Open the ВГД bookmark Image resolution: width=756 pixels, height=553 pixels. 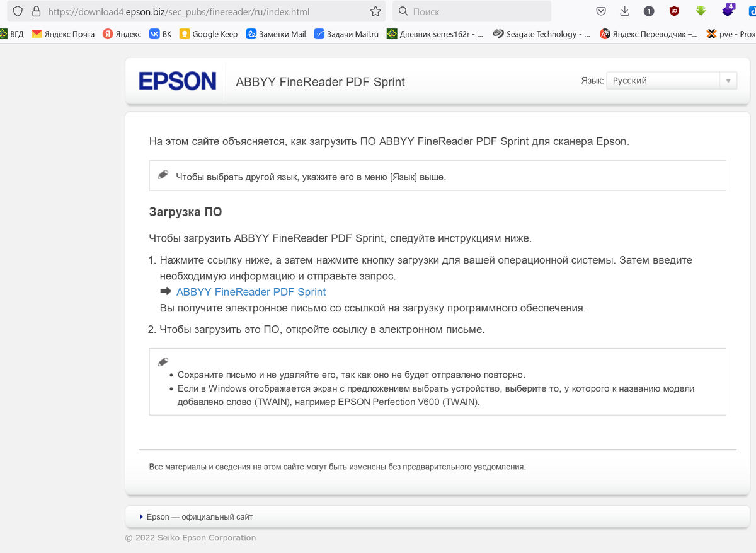tap(12, 34)
